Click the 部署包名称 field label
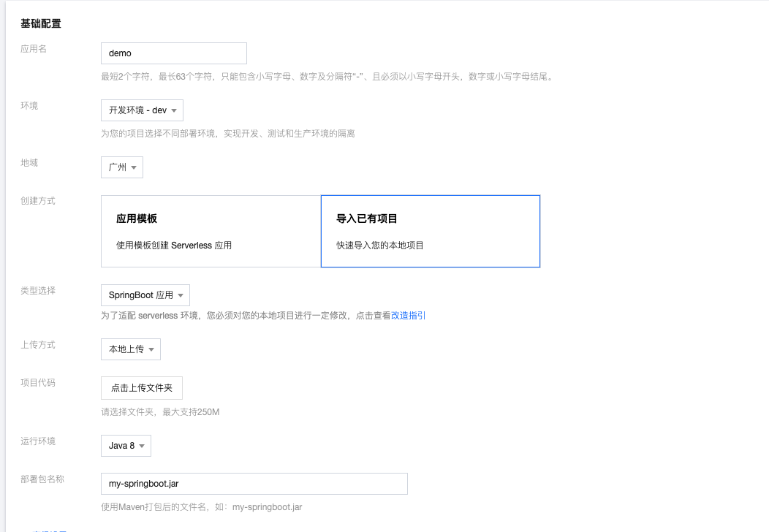The image size is (769, 532). [x=42, y=479]
